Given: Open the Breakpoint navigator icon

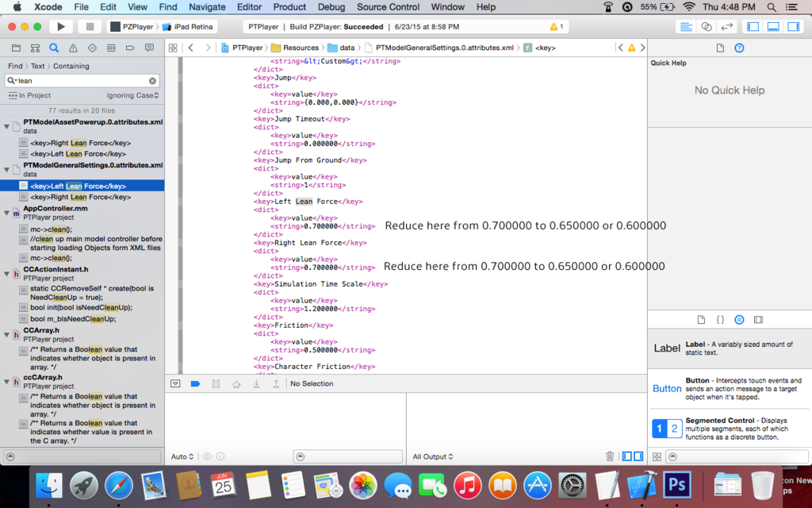Looking at the screenshot, I should point(130,48).
